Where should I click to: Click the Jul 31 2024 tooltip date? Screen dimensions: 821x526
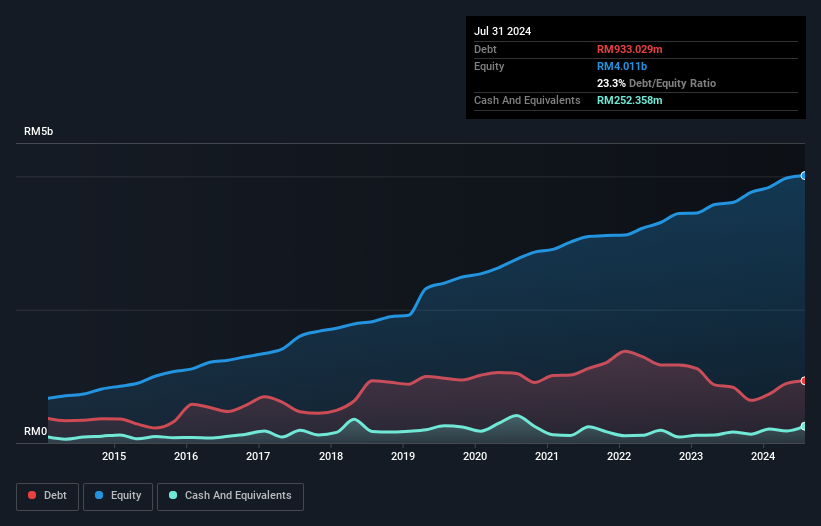click(502, 31)
